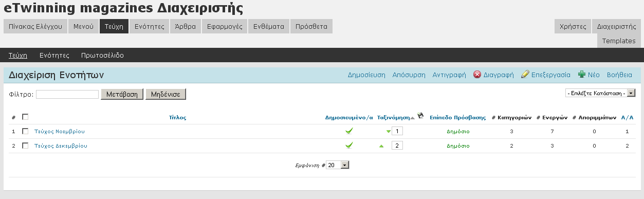The width and height of the screenshot is (644, 199).
Task: Open the Τεύχος Δεκεμβρίου title link
Action: coord(61,146)
